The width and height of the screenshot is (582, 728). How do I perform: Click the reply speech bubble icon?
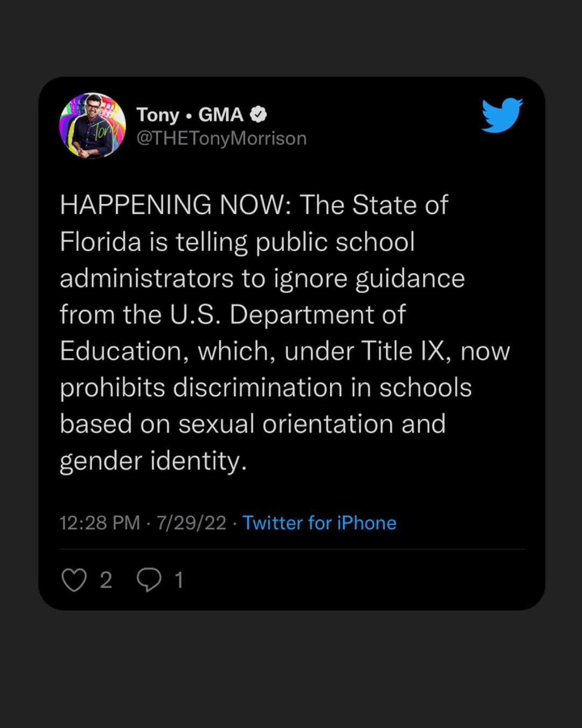coord(149,580)
